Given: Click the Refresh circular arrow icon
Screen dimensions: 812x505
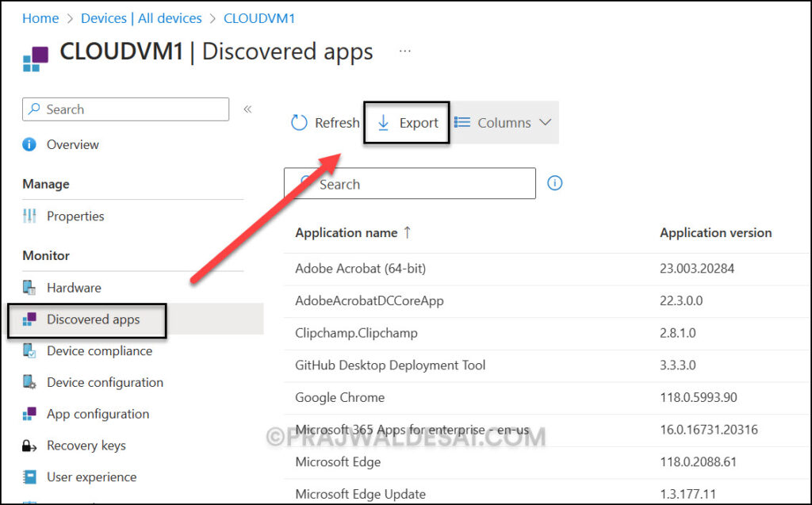Looking at the screenshot, I should pos(299,123).
